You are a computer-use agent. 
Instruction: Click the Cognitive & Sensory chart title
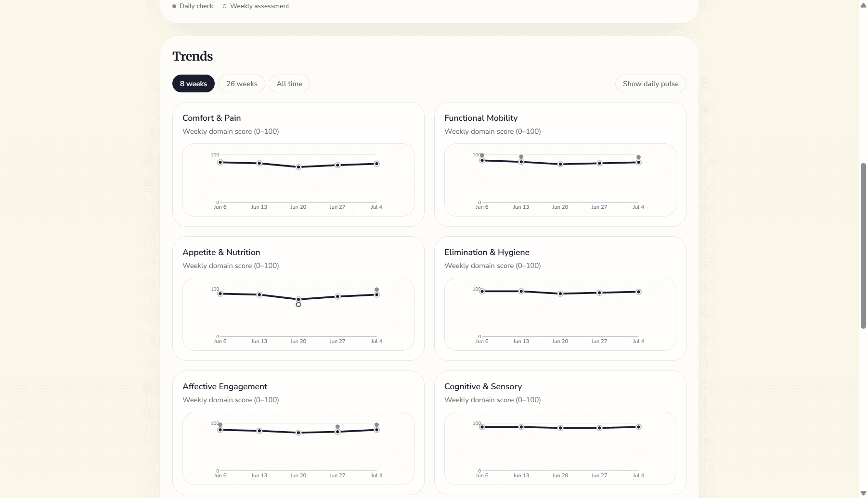pyautogui.click(x=483, y=386)
